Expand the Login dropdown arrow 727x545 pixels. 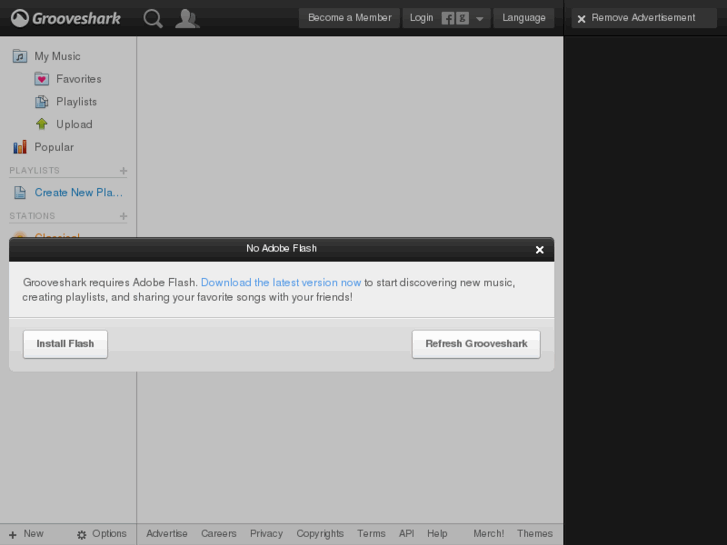pos(479,19)
